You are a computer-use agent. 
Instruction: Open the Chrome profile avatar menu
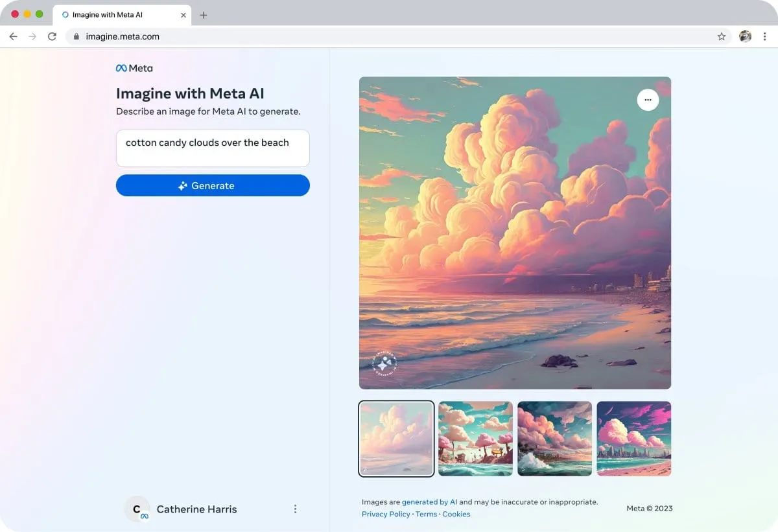pyautogui.click(x=746, y=36)
